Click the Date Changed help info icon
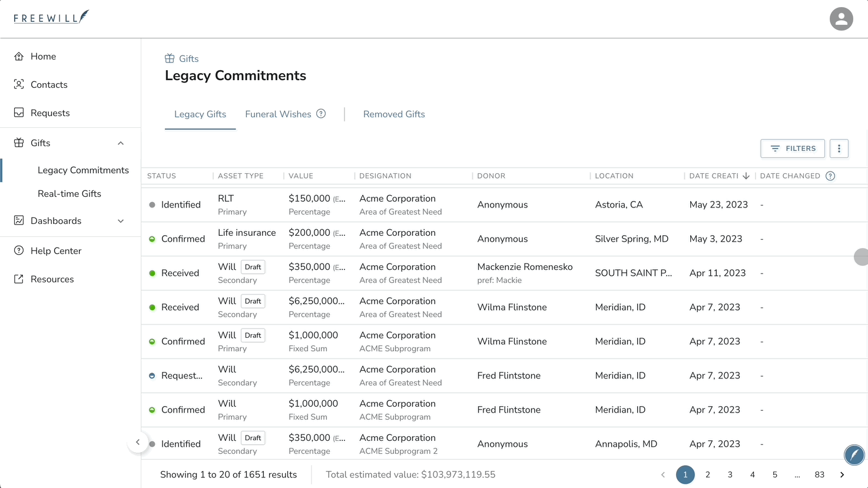868x488 pixels. pyautogui.click(x=830, y=176)
